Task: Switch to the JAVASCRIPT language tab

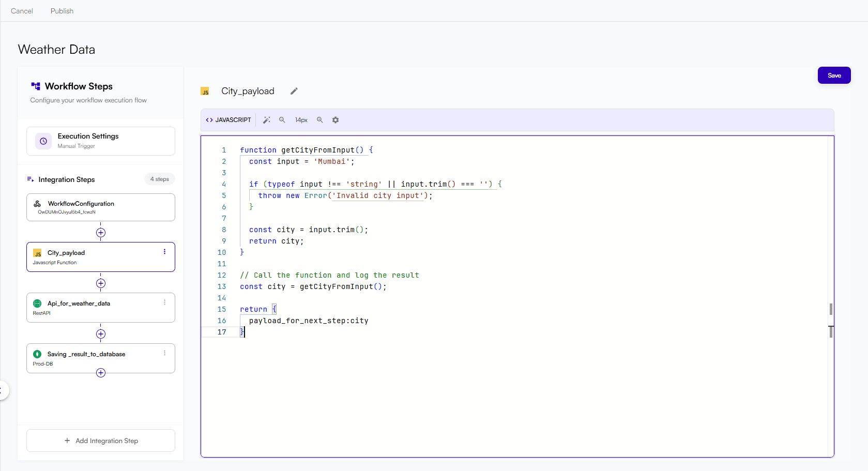Action: [228, 119]
